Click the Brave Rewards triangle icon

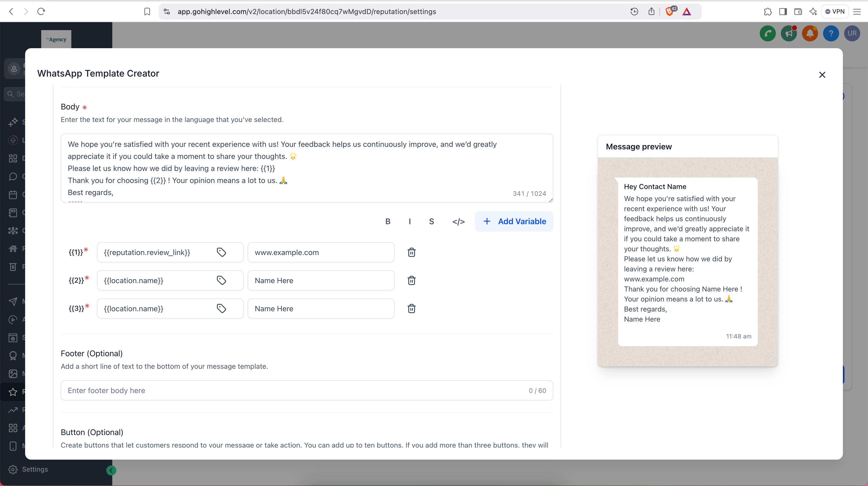click(686, 12)
